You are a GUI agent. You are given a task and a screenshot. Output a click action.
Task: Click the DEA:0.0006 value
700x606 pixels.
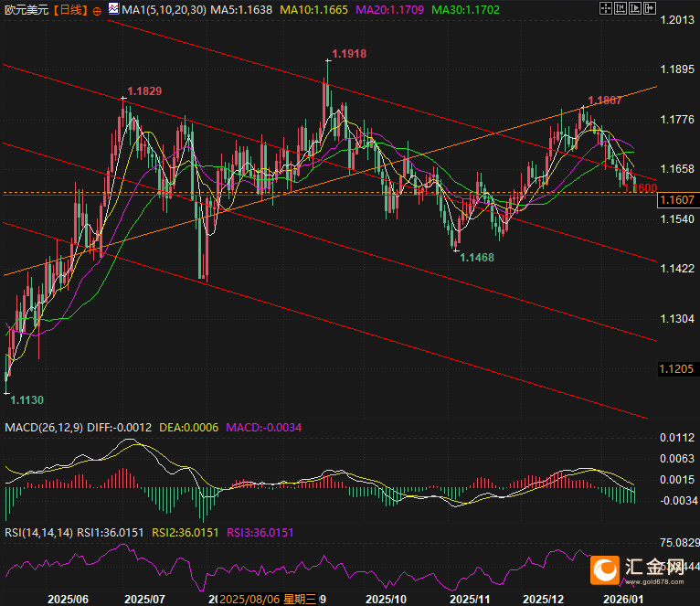click(x=189, y=428)
